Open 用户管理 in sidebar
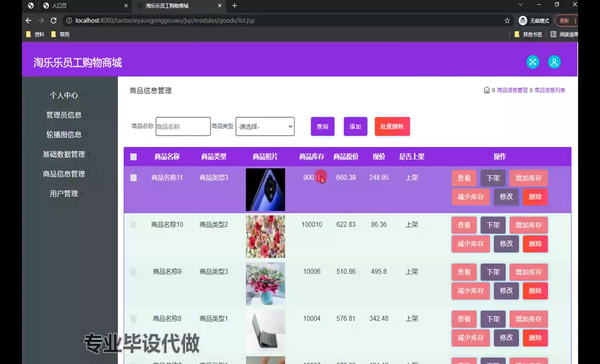Viewport: 600px width, 364px height. click(x=64, y=194)
